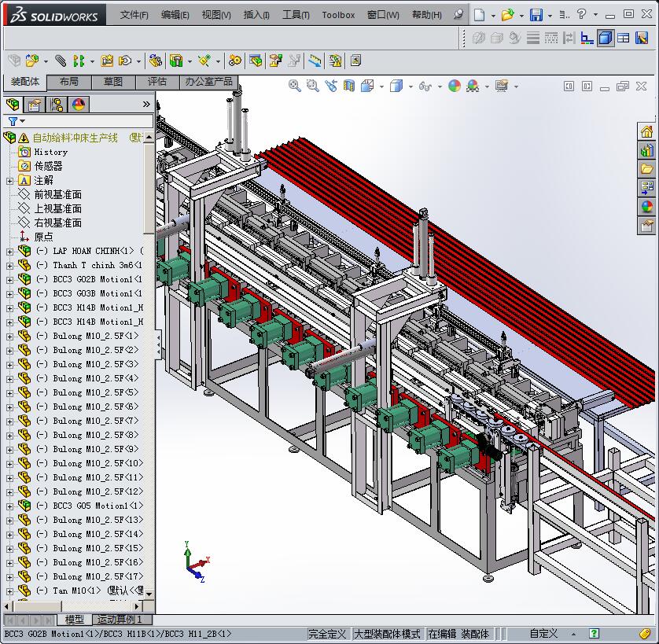Click the Save disk icon
Image resolution: width=659 pixels, height=644 pixels.
536,14
